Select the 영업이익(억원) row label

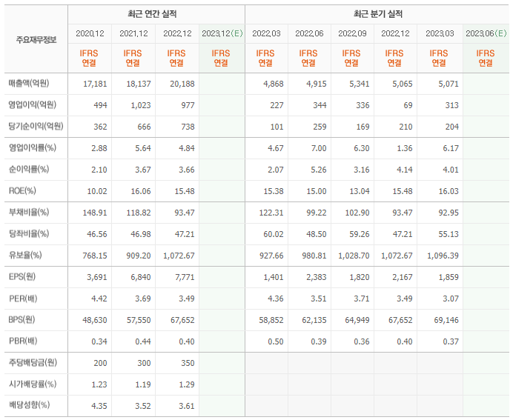[x=32, y=105]
